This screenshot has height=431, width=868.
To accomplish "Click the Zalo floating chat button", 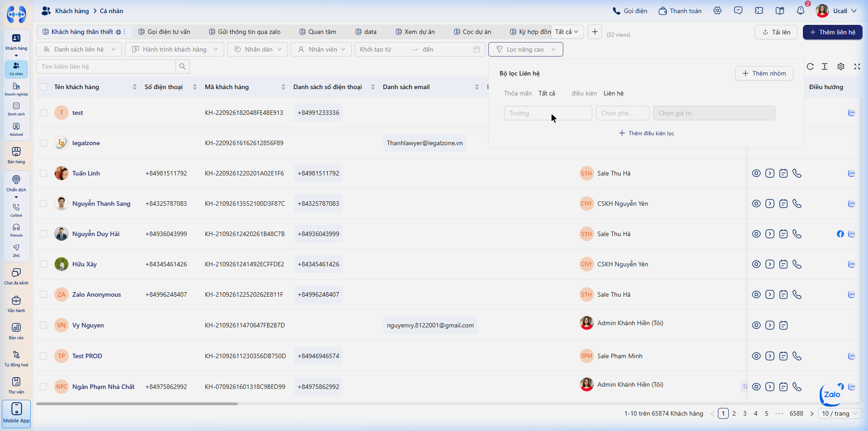I will (831, 394).
